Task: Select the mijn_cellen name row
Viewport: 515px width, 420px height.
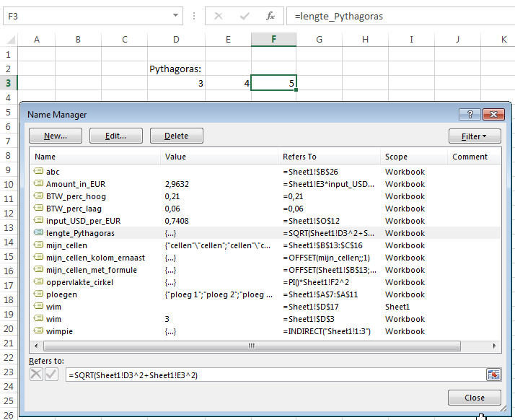Action: tap(265, 245)
